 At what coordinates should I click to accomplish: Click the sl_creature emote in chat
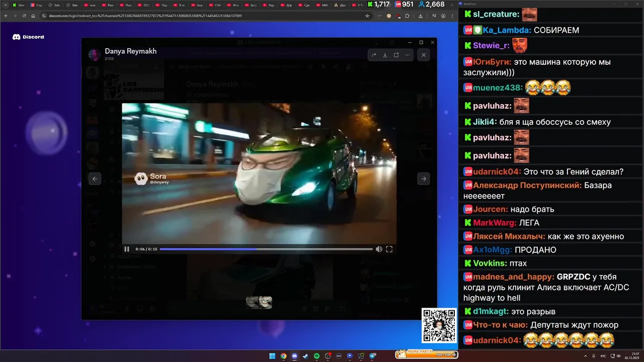(529, 14)
